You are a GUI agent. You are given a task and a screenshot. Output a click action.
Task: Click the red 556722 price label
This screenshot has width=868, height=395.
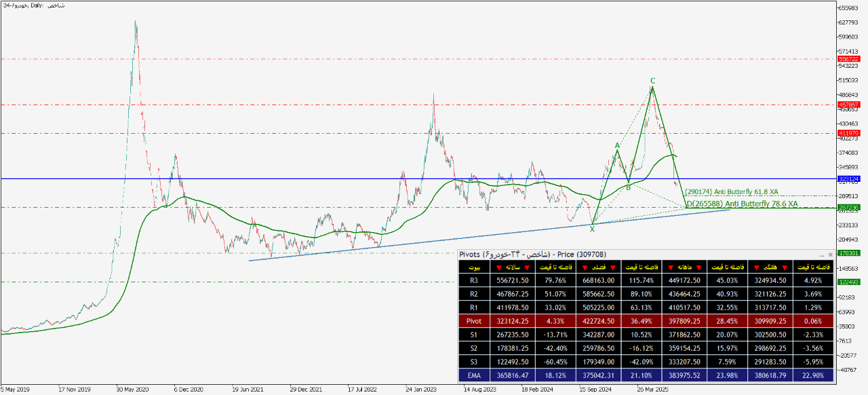point(848,59)
